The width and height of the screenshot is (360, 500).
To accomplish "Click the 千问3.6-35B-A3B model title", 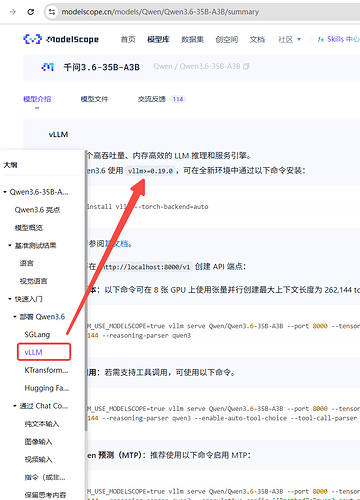I will (102, 67).
